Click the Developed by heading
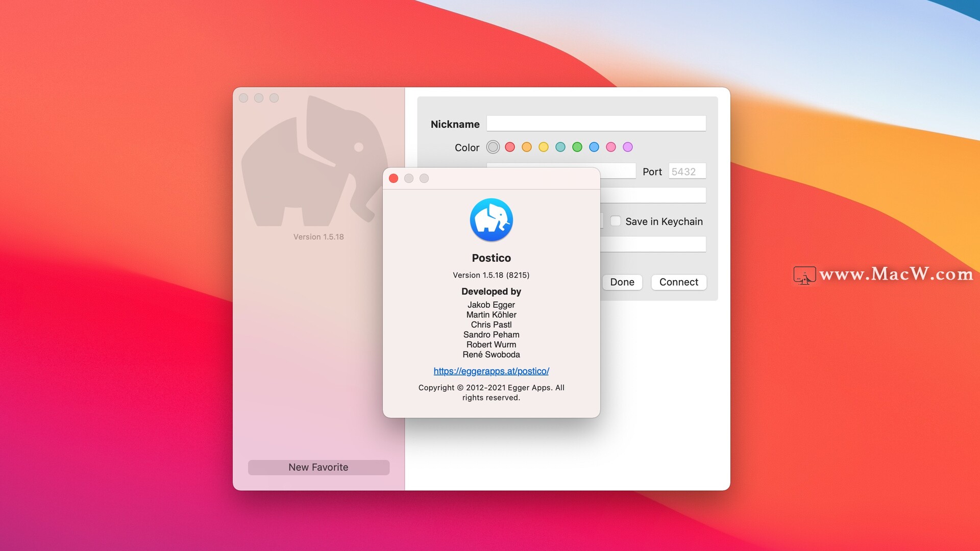Viewport: 980px width, 551px height. pyautogui.click(x=491, y=291)
